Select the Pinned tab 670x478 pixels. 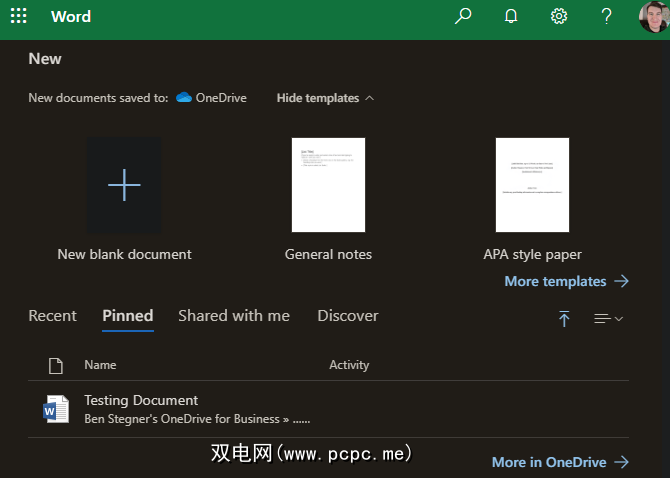pos(128,316)
